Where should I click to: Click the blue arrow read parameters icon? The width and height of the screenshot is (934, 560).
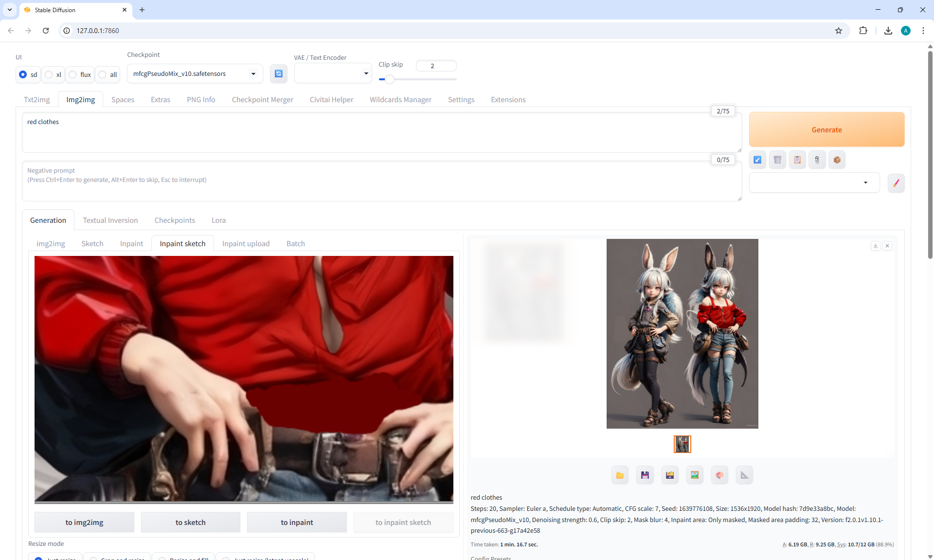click(x=757, y=160)
